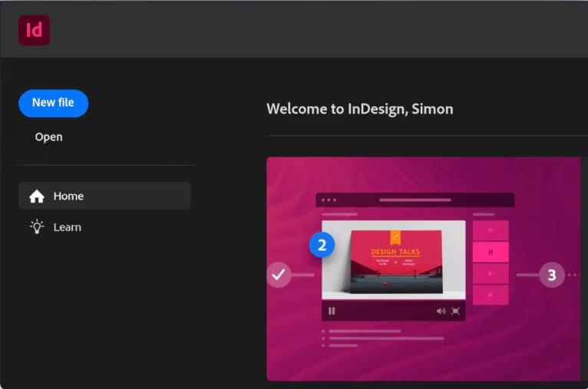Click the bottom play tile in the playlist
588x389 pixels.
coord(491,295)
